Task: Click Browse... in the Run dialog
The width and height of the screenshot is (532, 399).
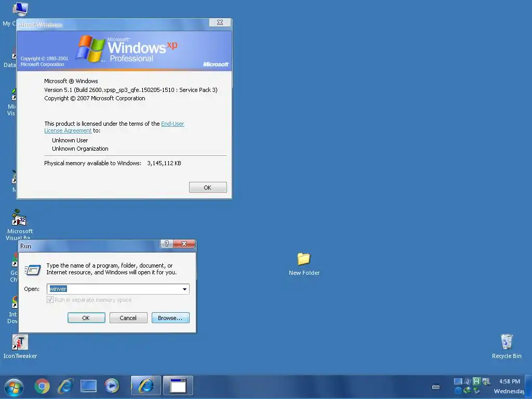Action: coord(170,318)
